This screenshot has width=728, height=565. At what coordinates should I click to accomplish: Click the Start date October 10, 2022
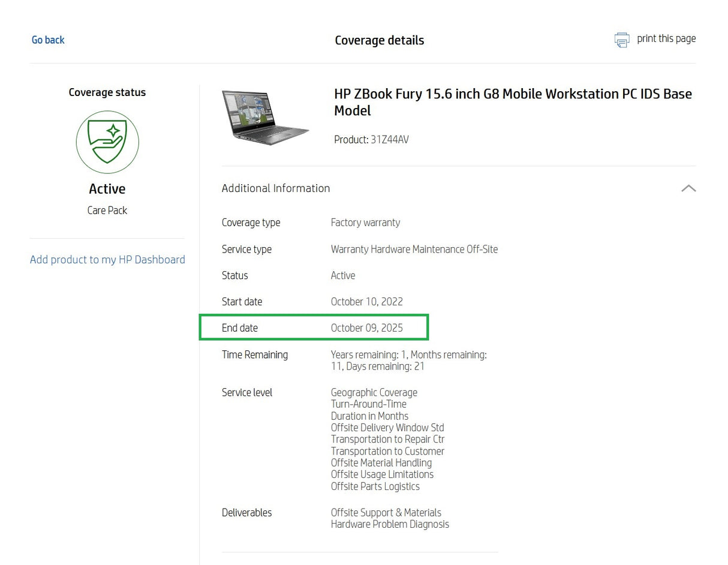tap(366, 302)
